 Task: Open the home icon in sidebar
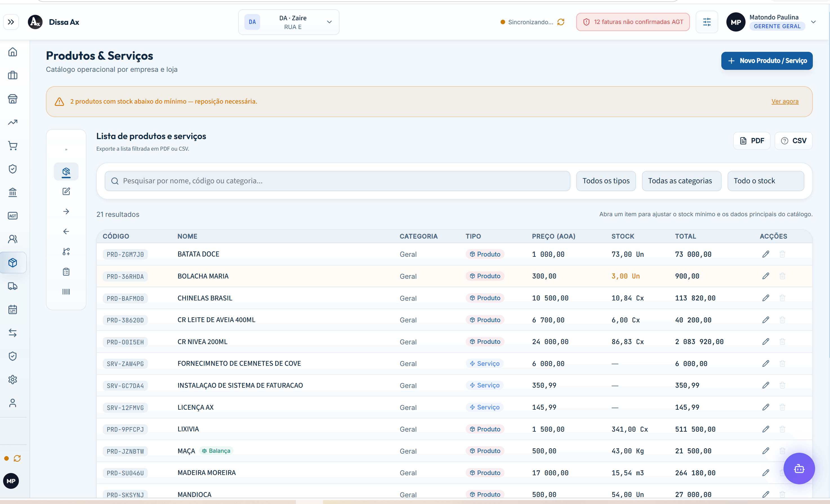[x=13, y=52]
